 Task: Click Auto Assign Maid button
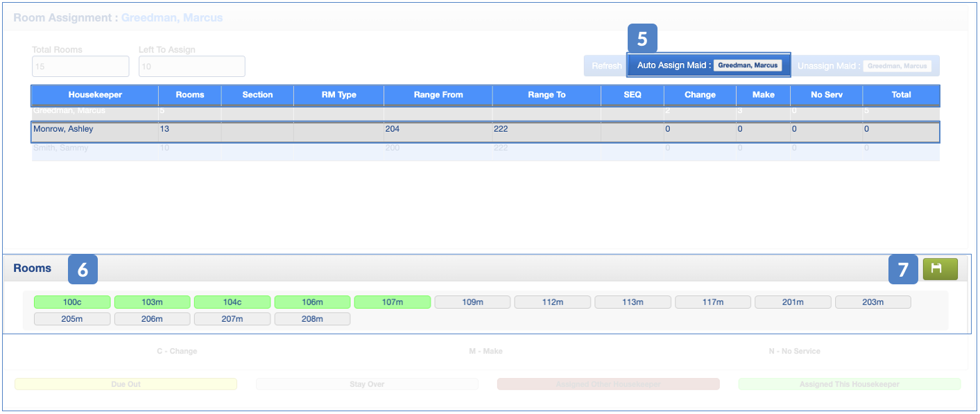[x=708, y=65]
